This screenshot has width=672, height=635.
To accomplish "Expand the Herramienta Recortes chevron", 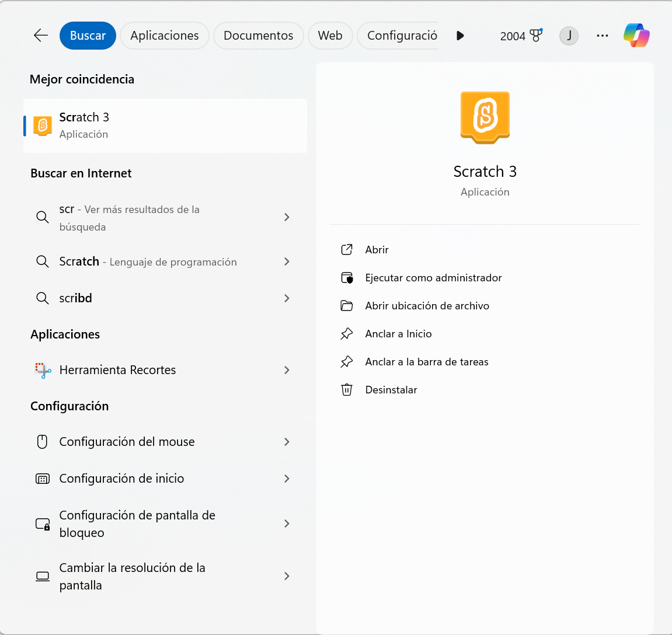I will [x=287, y=370].
